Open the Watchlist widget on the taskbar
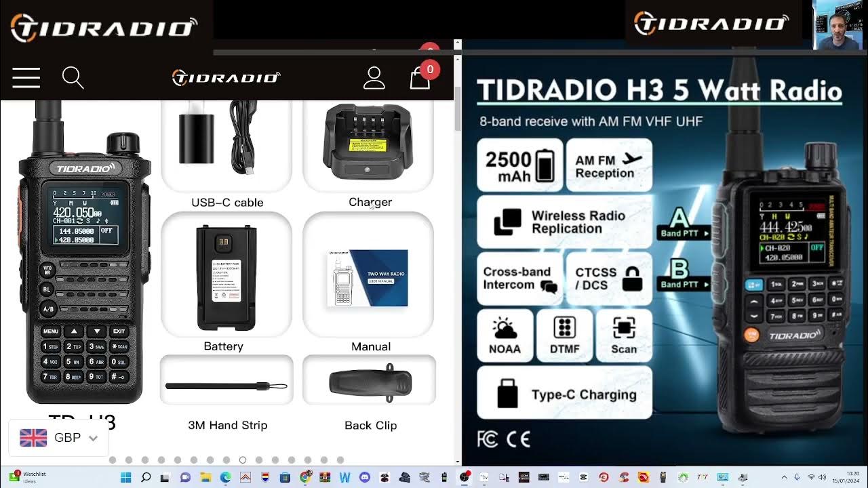Screen dimensions: 868x488 (x=27, y=477)
